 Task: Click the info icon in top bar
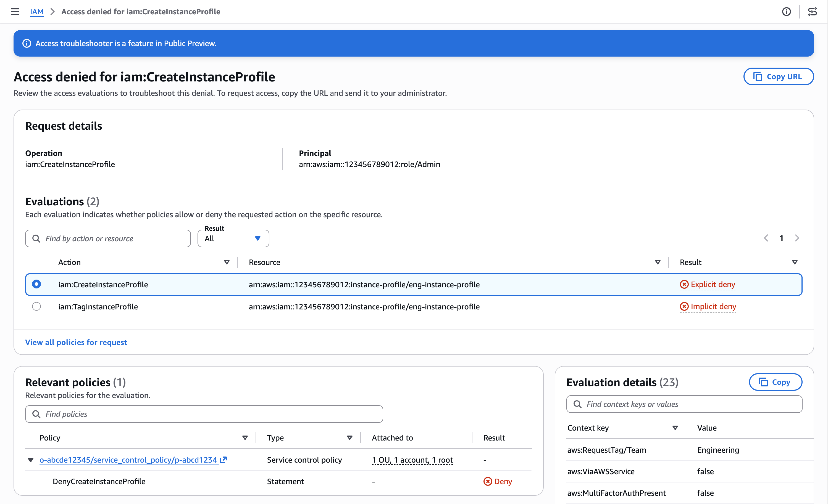click(x=786, y=12)
